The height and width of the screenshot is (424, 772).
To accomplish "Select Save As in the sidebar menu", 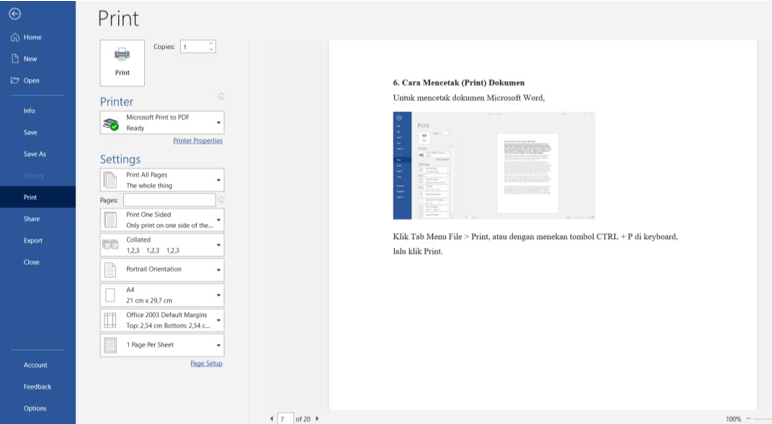I will click(35, 154).
